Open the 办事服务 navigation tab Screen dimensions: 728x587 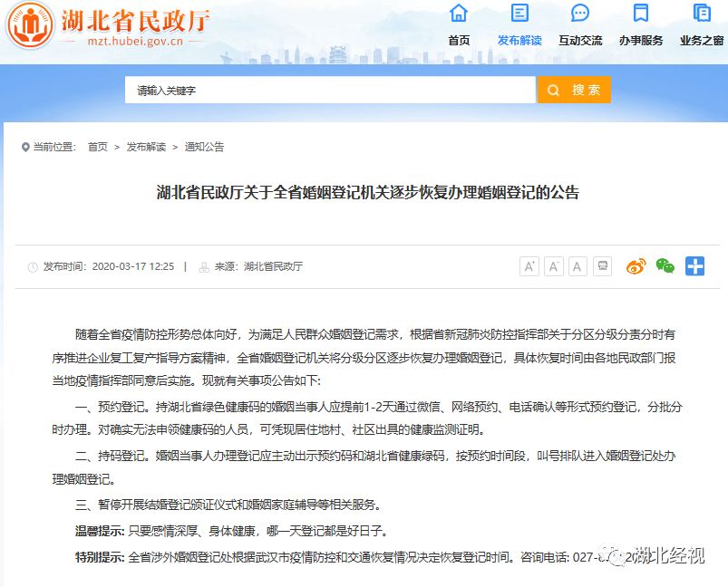pos(641,25)
